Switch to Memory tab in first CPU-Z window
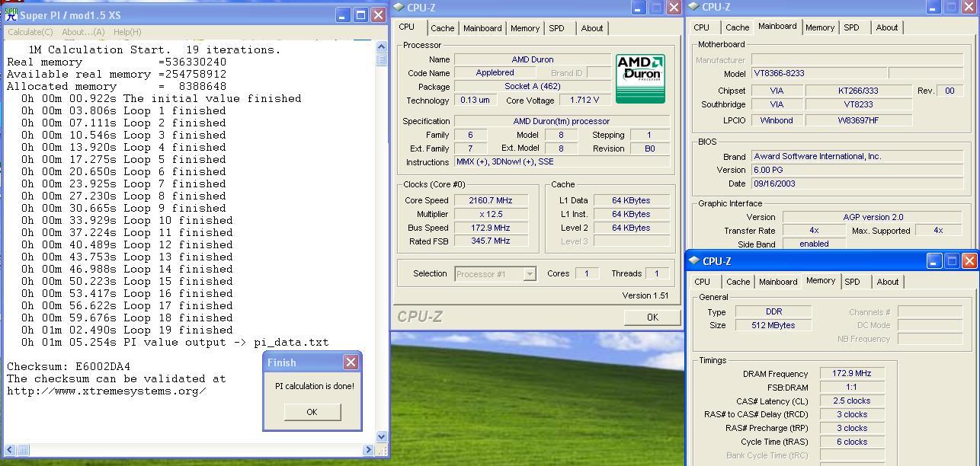 click(x=525, y=28)
